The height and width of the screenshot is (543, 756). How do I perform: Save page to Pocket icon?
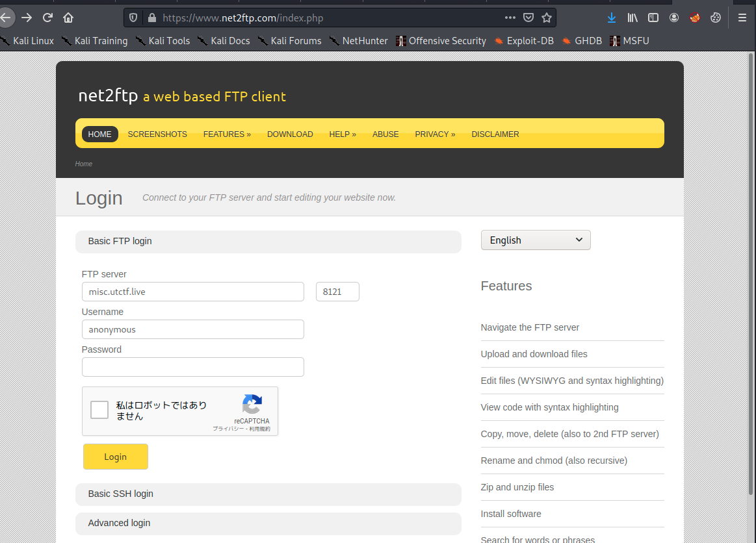528,18
